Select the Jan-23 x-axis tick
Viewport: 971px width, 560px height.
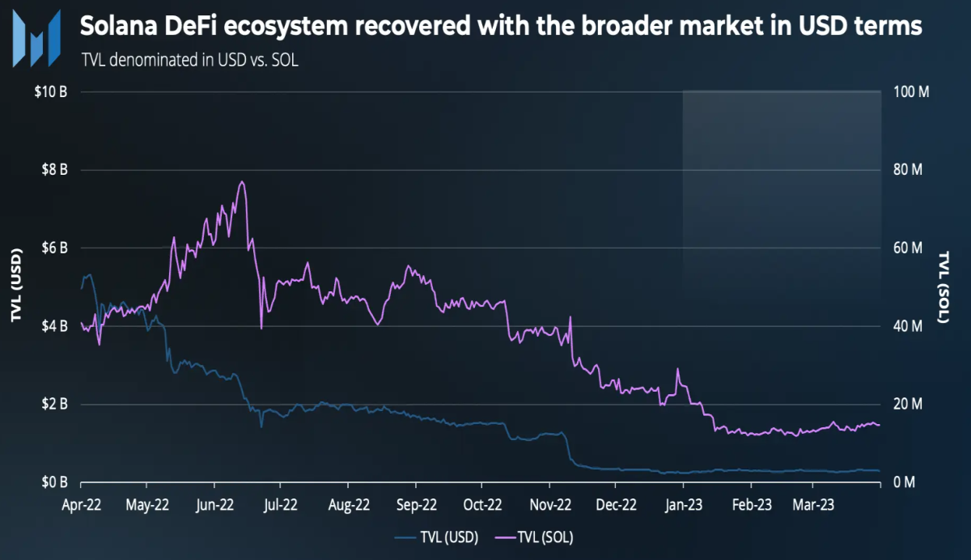682,504
